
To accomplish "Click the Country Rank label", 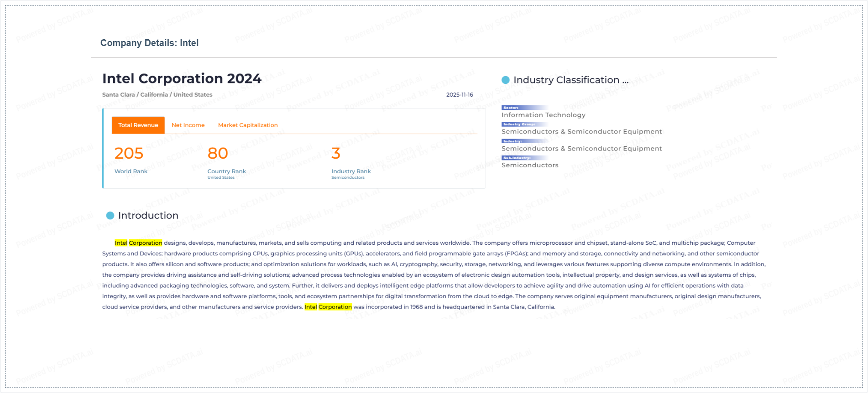I will coord(226,171).
